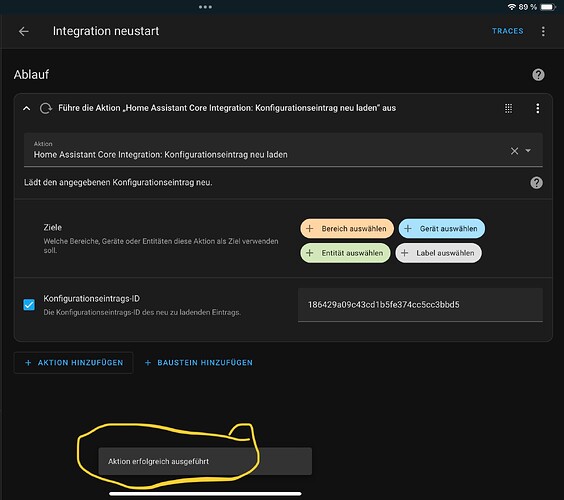The image size is (564, 500).
Task: Grab the drag handle grid icon
Action: (x=508, y=108)
